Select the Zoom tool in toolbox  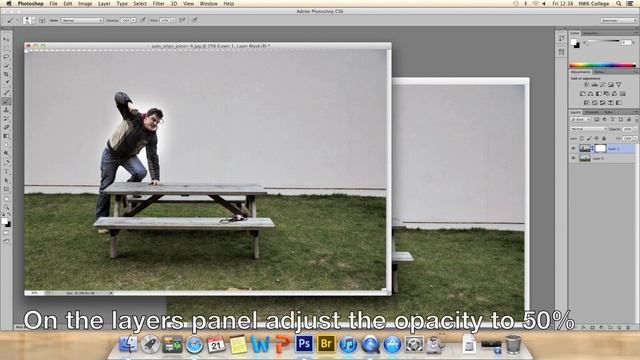pyautogui.click(x=6, y=207)
